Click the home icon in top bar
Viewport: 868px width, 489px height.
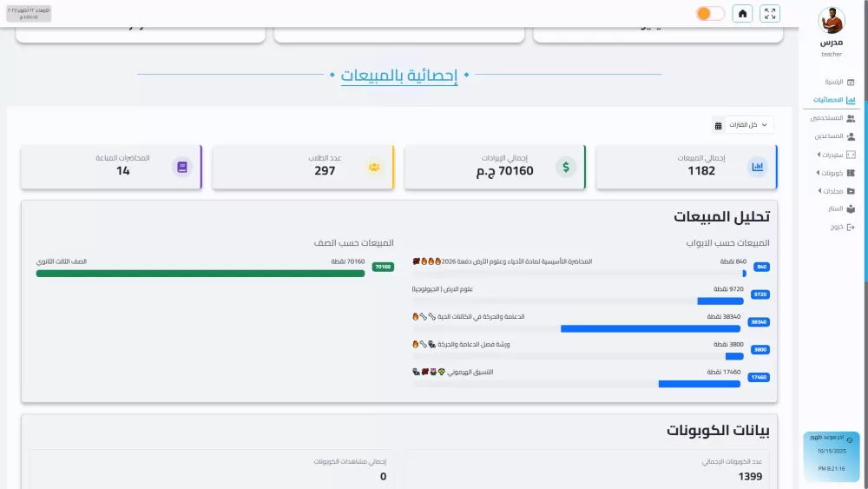[743, 14]
